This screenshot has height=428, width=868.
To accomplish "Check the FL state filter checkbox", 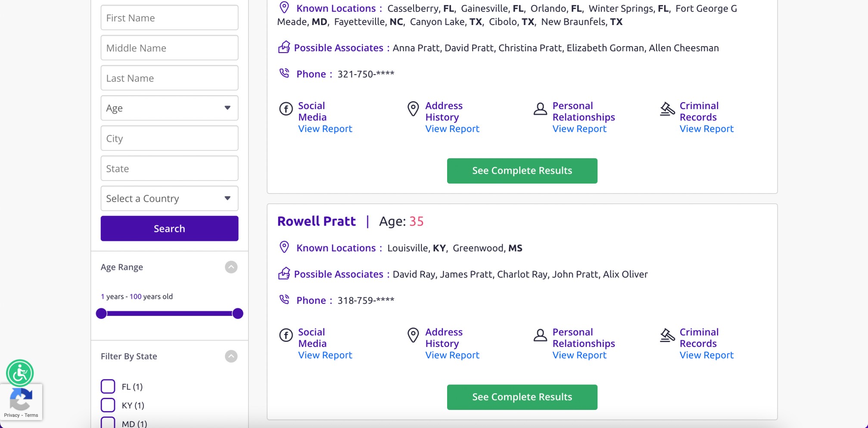I will point(108,386).
